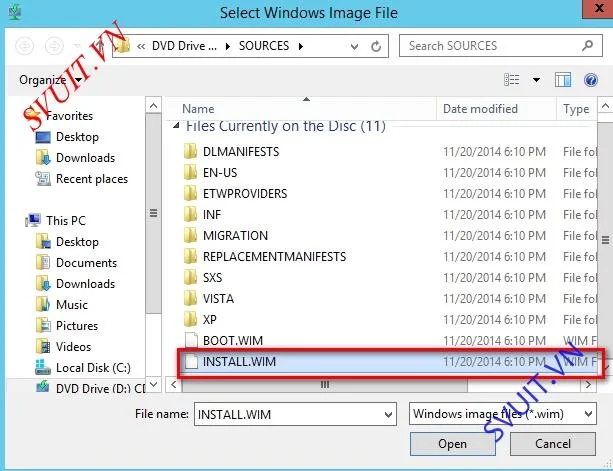Open Pictures folder in navigation pane

66,326
